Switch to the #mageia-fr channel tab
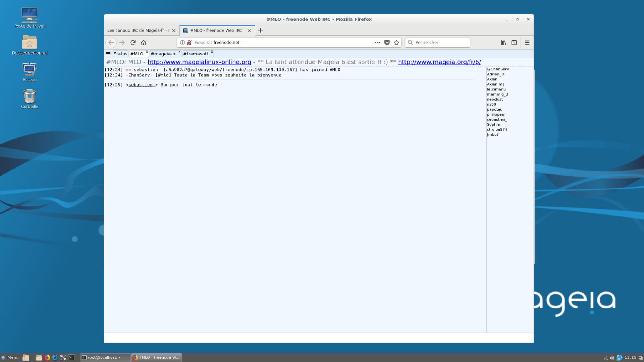This screenshot has height=362, width=644. (163, 54)
